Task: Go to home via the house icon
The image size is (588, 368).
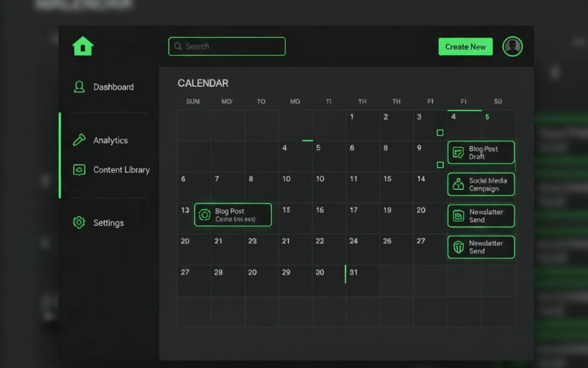Action: click(83, 46)
